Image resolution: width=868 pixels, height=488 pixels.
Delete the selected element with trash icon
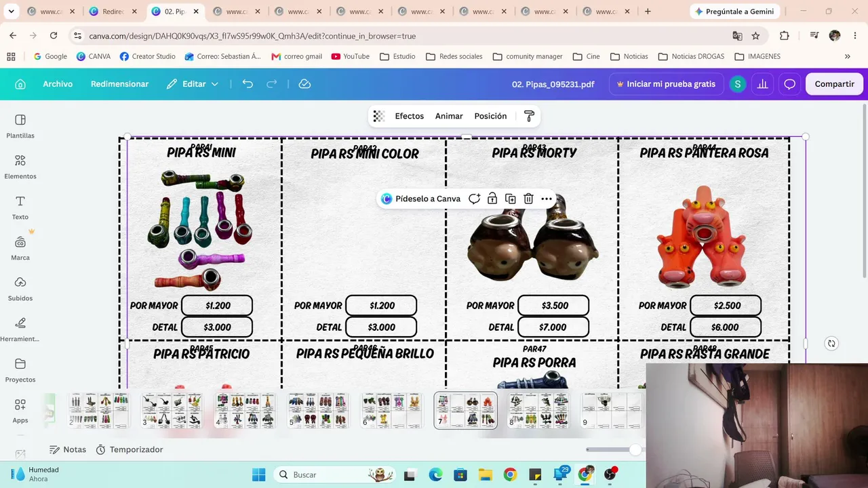pyautogui.click(x=528, y=199)
